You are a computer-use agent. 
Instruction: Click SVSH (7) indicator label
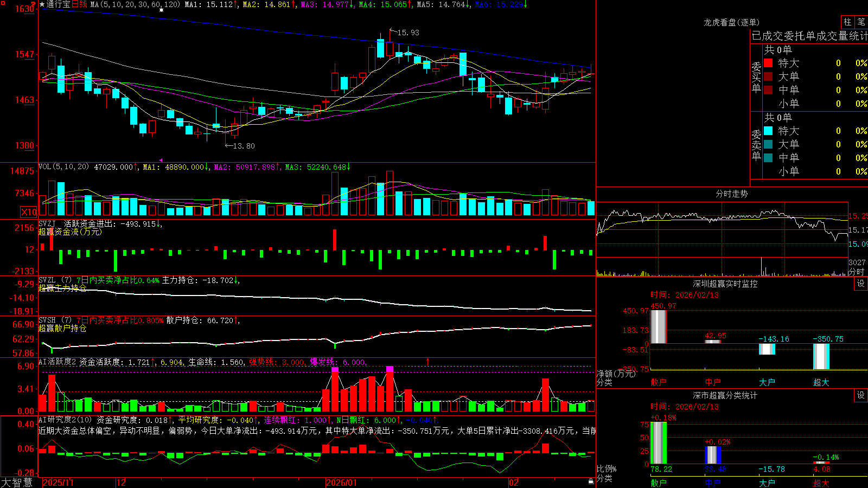pos(55,320)
